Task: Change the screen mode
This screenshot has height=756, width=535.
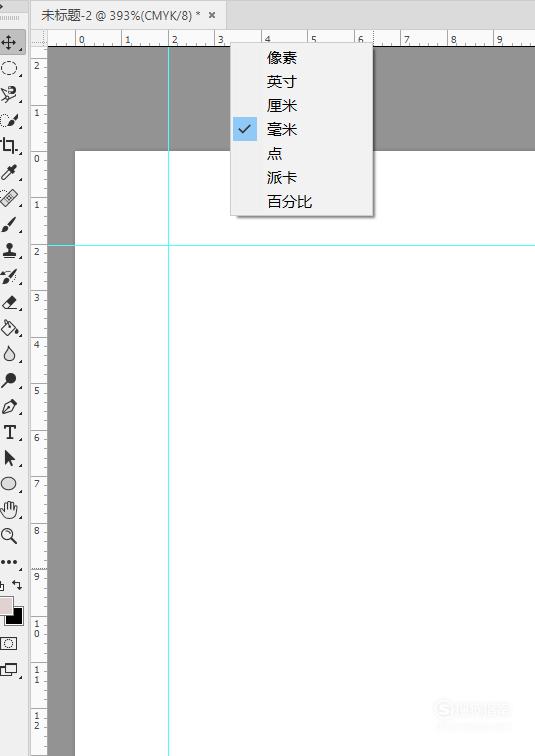Action: coord(9,669)
